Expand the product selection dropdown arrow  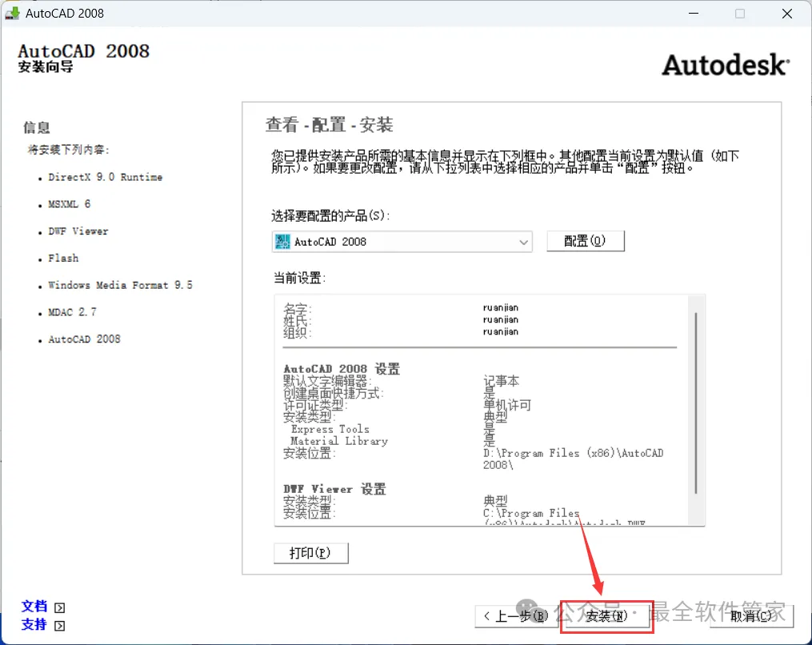pos(523,242)
